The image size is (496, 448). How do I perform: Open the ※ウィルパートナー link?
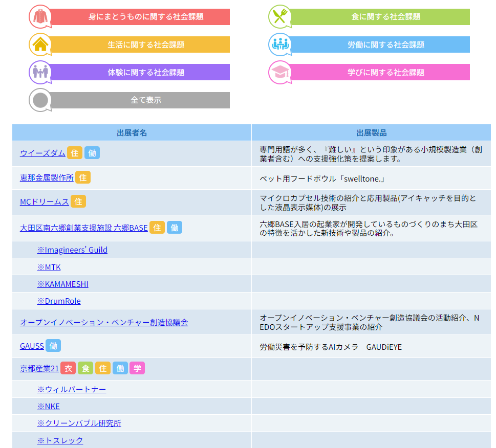pyautogui.click(x=72, y=390)
